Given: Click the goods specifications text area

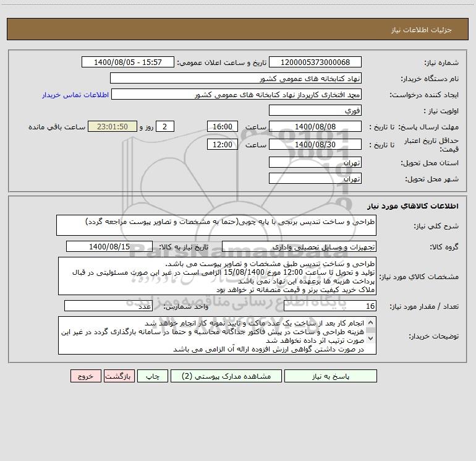Looking at the screenshot, I should [x=217, y=276].
